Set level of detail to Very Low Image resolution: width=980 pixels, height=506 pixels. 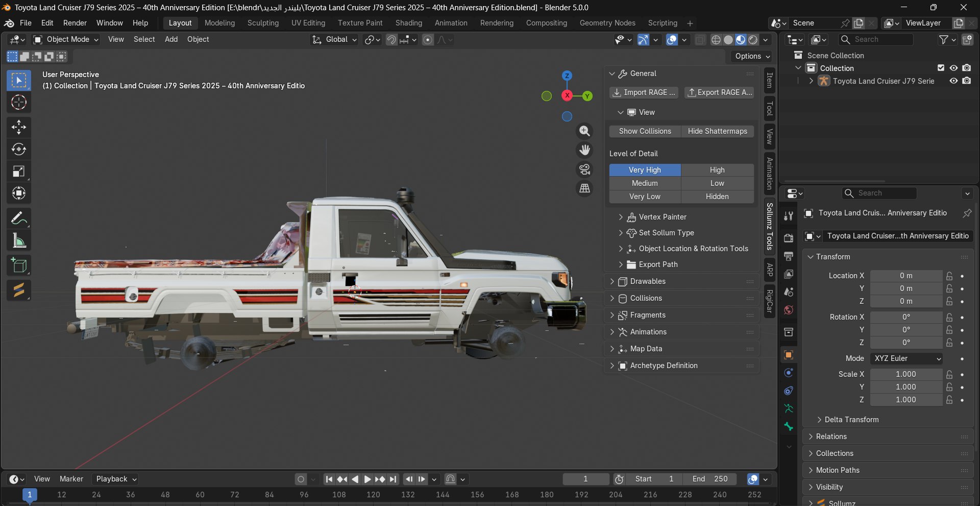(x=645, y=197)
